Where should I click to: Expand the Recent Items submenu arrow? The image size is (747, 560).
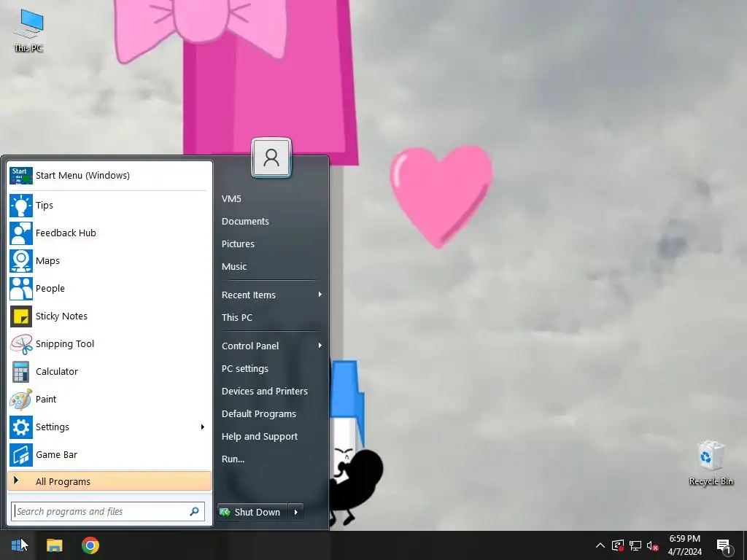click(x=320, y=295)
